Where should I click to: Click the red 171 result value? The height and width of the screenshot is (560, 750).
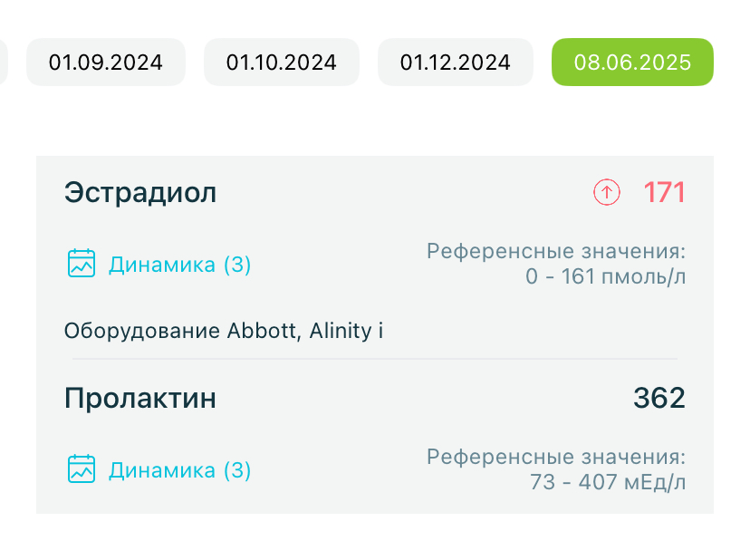pos(664,192)
